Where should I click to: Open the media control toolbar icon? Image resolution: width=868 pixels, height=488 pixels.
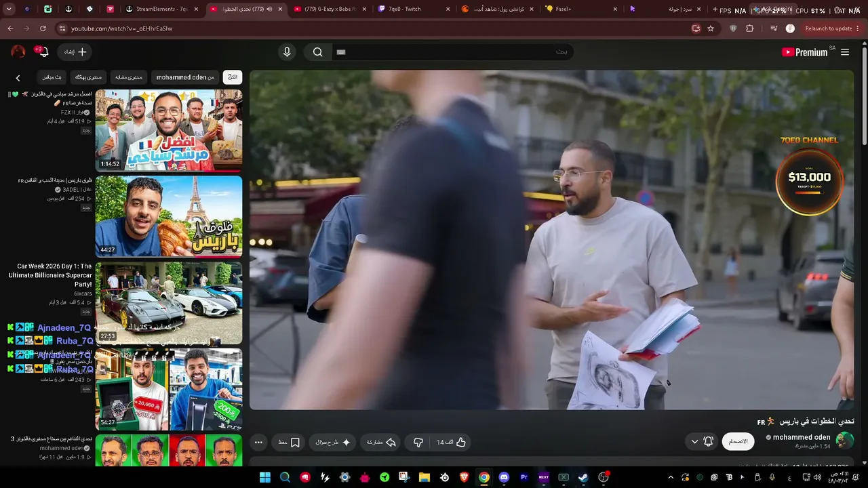point(774,28)
